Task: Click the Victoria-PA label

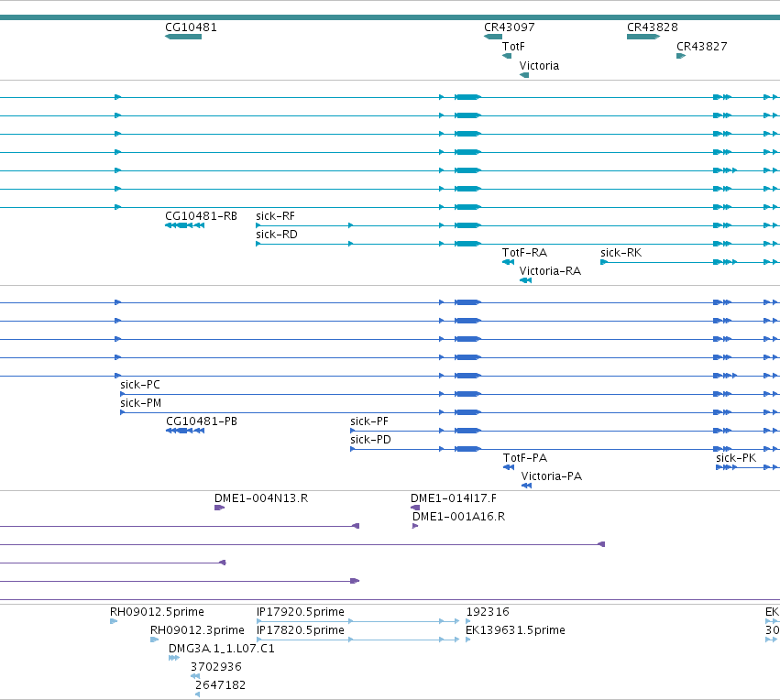Action: click(551, 476)
